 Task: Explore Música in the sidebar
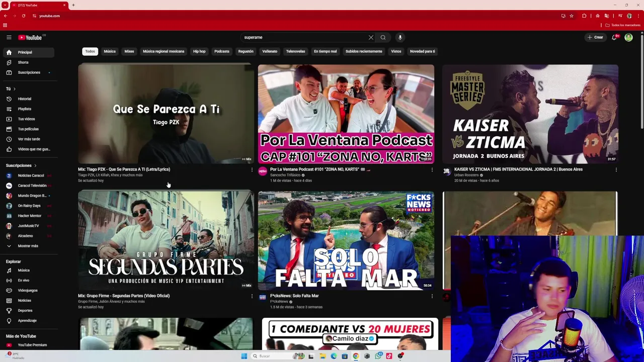pyautogui.click(x=29, y=270)
